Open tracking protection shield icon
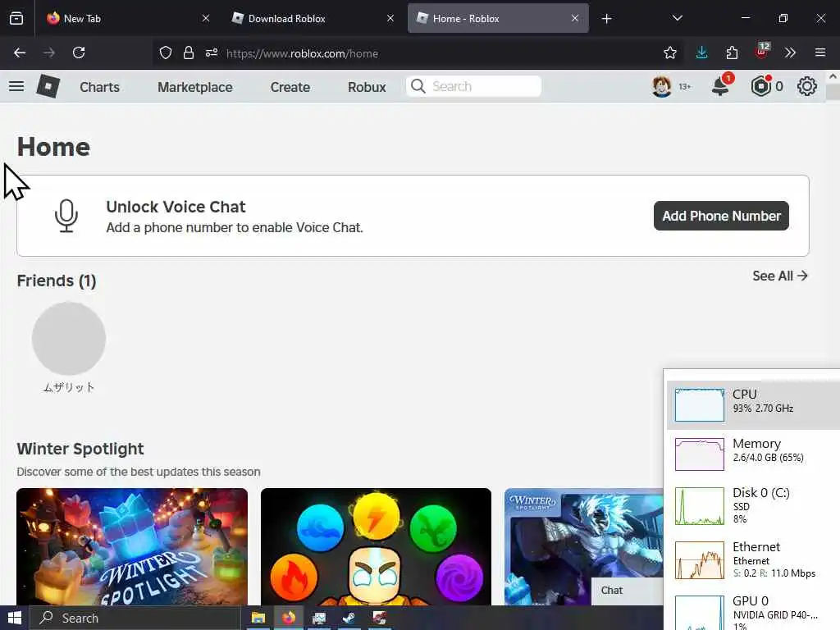 click(x=166, y=52)
